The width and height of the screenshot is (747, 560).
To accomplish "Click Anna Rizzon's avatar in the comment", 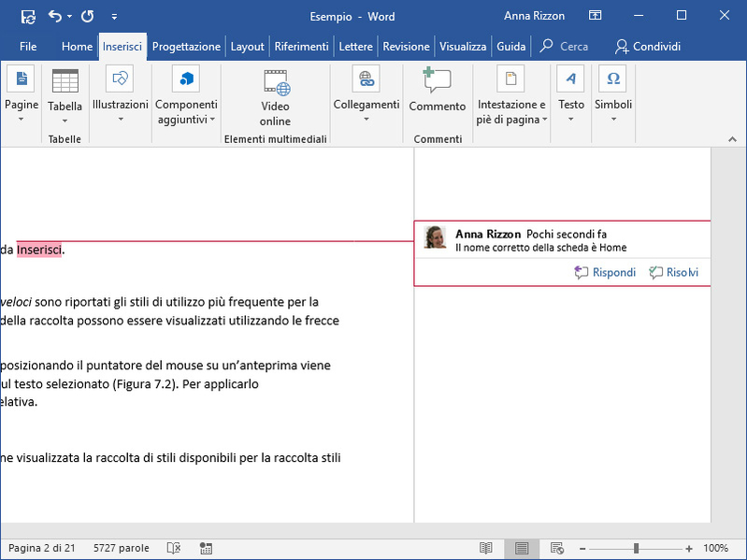I will (435, 237).
